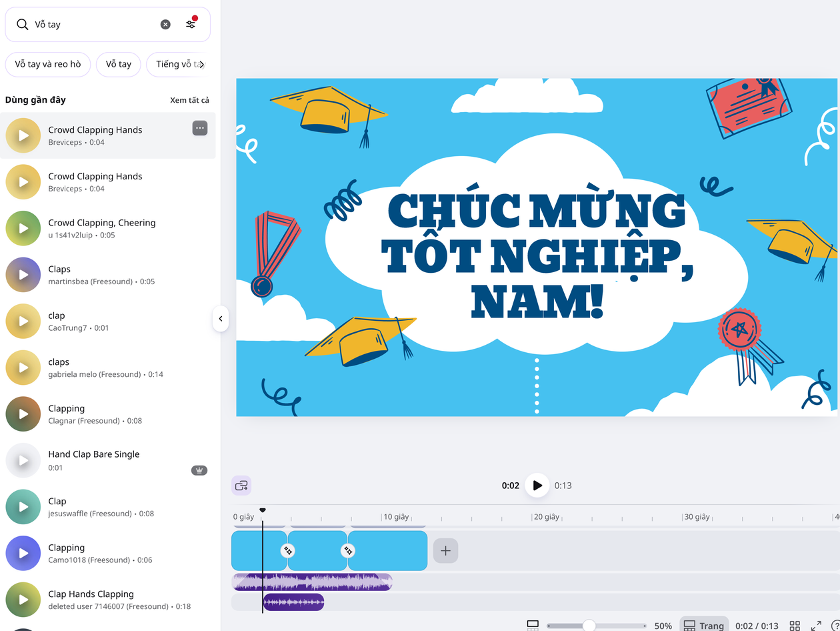Select the first page clip in the timeline
Viewport: 840px width, 631px height.
259,551
